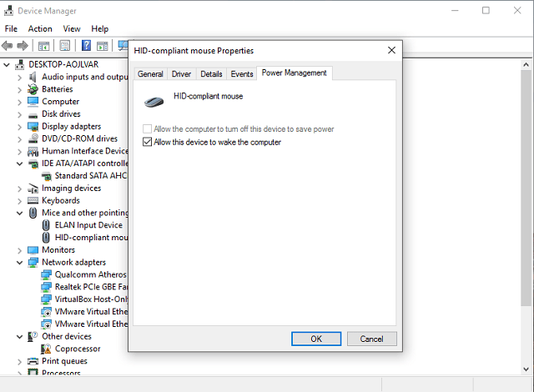Viewport: 534px width, 392px height.
Task: Open the Help menu
Action: 100,29
